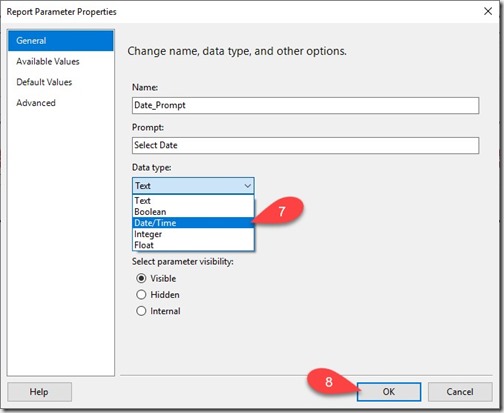Collapse the Data type dropdown arrow
Screen dimensions: 504x413
click(x=247, y=186)
